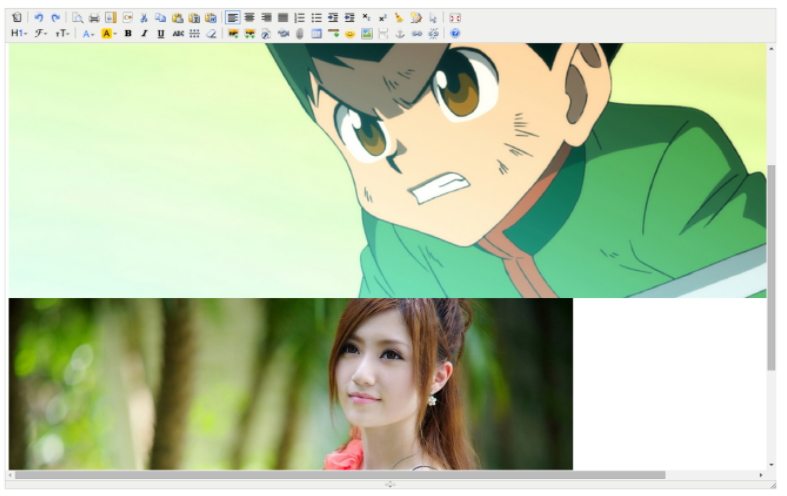This screenshot has width=787, height=496.
Task: Open the About help icon
Action: point(455,34)
